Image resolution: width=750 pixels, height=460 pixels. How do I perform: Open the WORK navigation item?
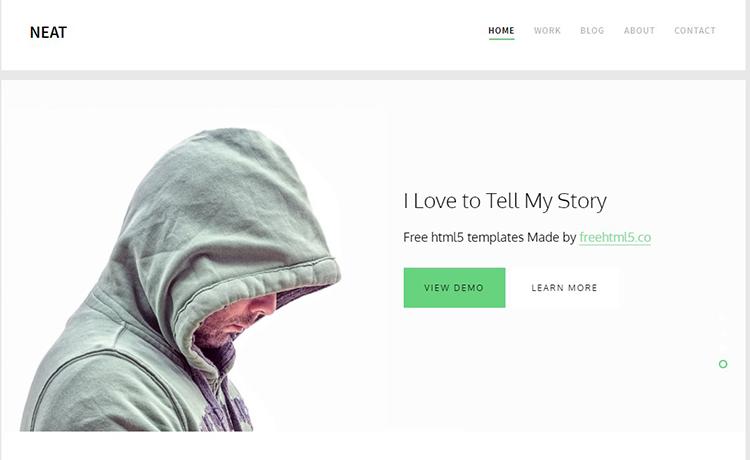click(x=547, y=31)
